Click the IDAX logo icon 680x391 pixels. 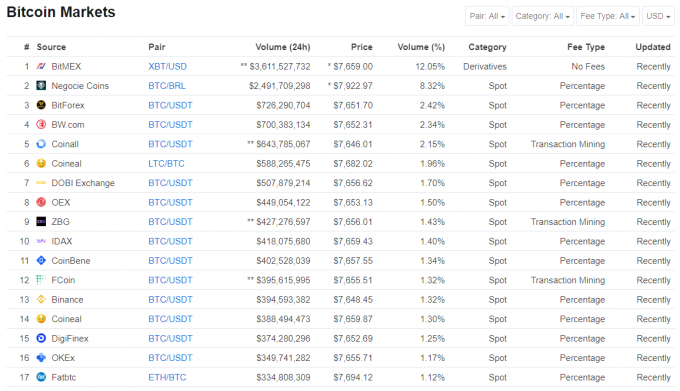point(41,241)
